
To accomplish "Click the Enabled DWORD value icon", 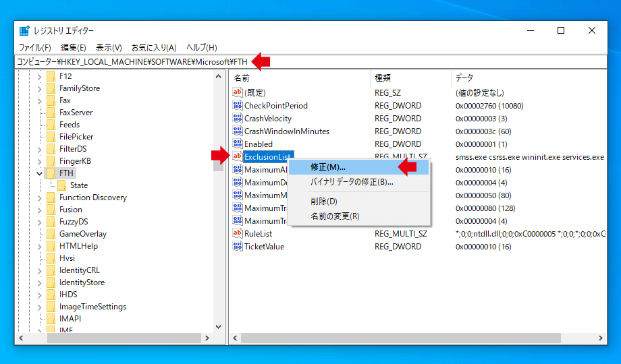I will pos(237,144).
